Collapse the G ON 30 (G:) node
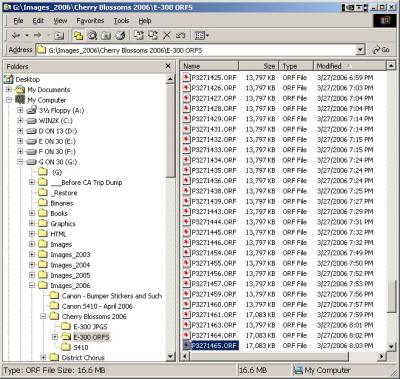400x379 pixels. [20, 162]
